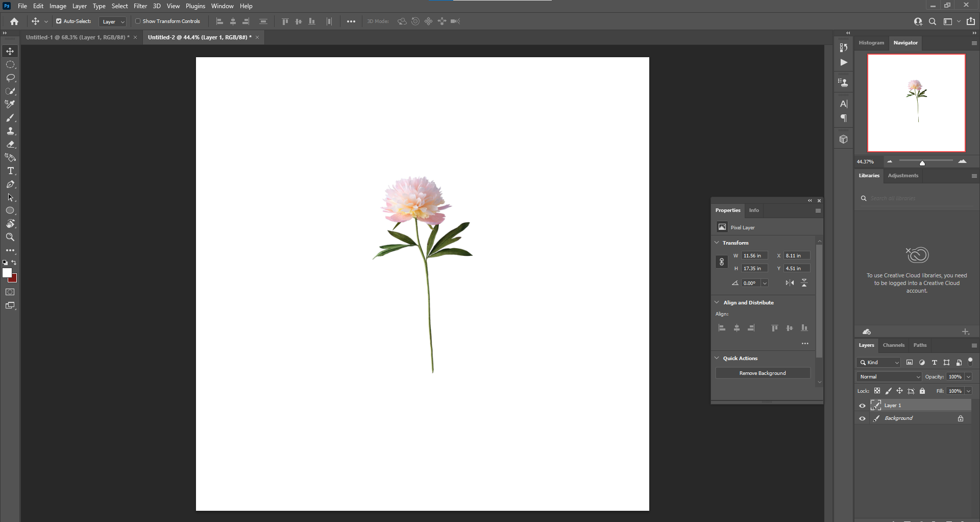Viewport: 980px width, 522px height.
Task: Click the Navigator zoom slider handle
Action: point(922,163)
